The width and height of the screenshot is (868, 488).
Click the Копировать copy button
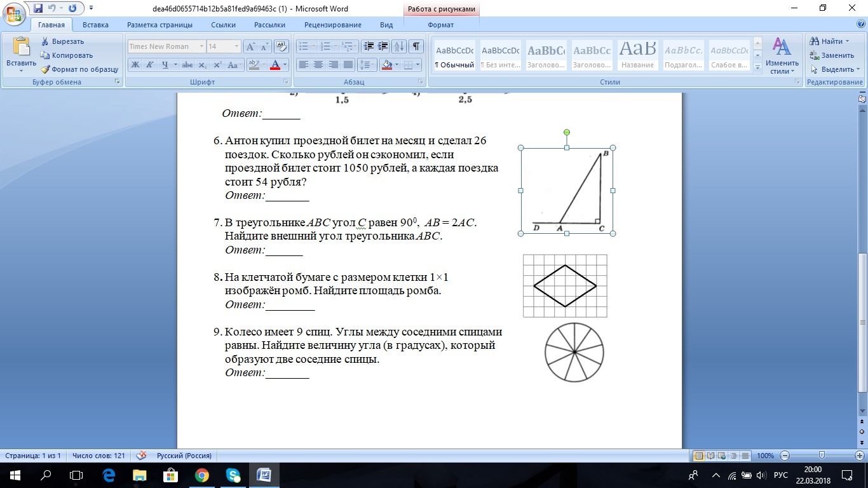coord(67,55)
